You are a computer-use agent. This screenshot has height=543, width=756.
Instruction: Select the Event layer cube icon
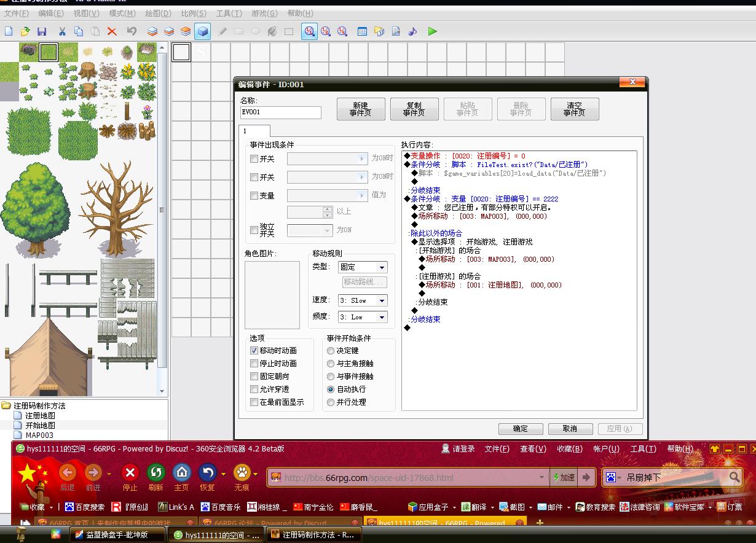tap(202, 31)
